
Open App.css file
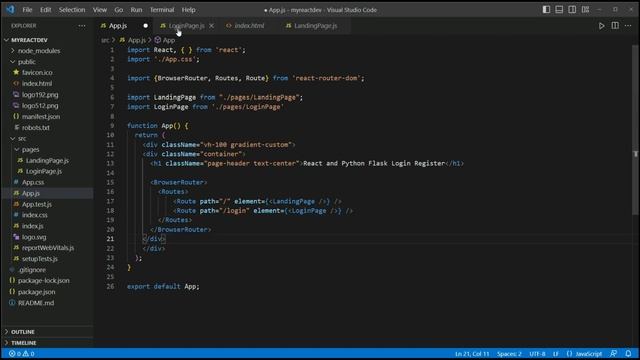(33, 182)
